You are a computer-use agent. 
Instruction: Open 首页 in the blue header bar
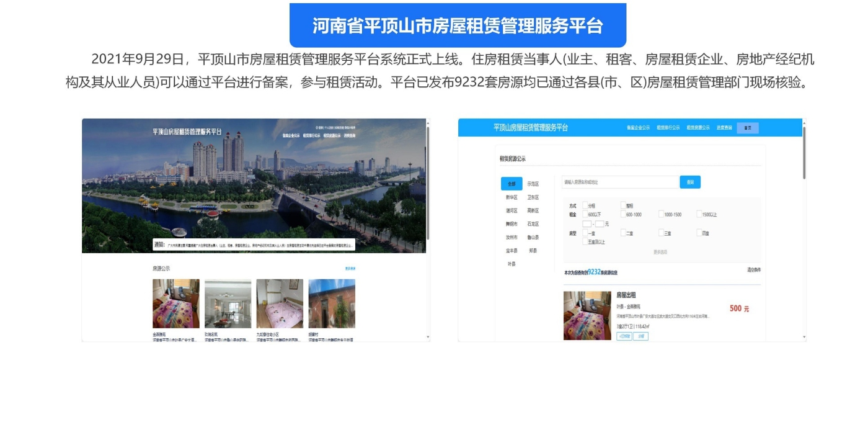click(x=748, y=128)
